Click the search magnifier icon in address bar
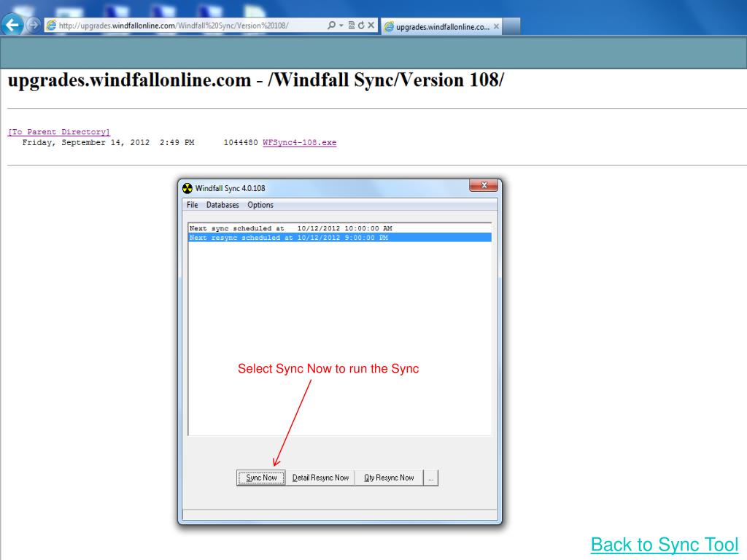This screenshot has width=747, height=560. [x=332, y=26]
